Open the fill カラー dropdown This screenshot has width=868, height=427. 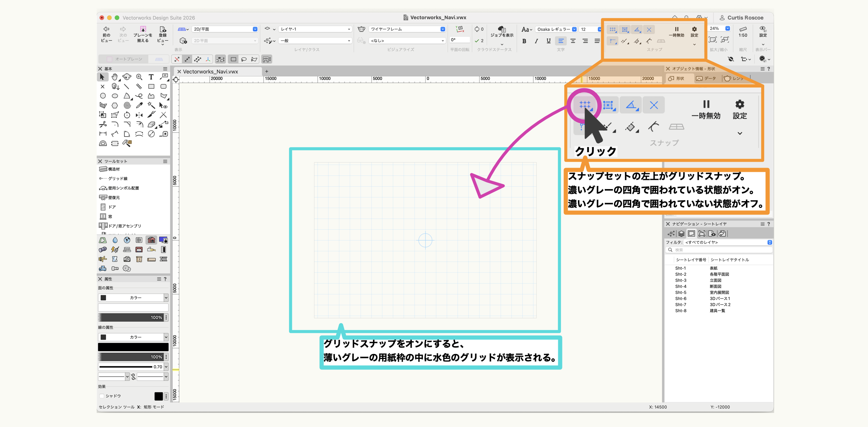133,298
